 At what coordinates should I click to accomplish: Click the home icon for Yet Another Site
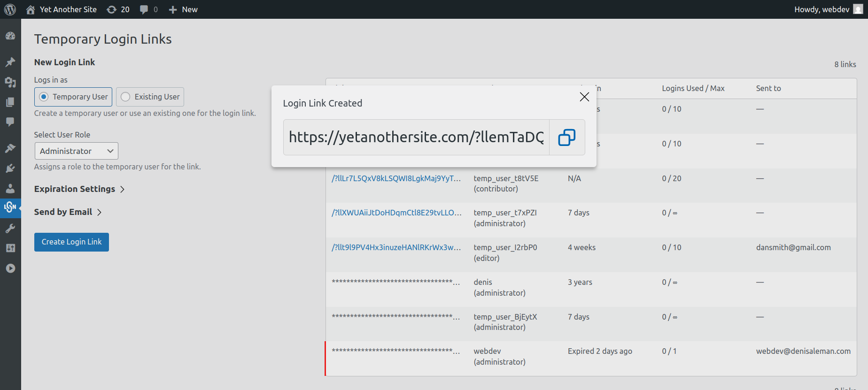pos(31,9)
